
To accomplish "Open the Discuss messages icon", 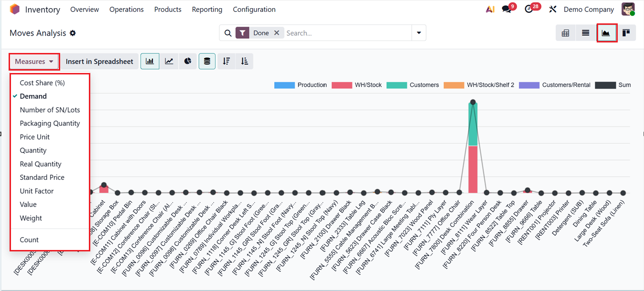I will (x=506, y=9).
